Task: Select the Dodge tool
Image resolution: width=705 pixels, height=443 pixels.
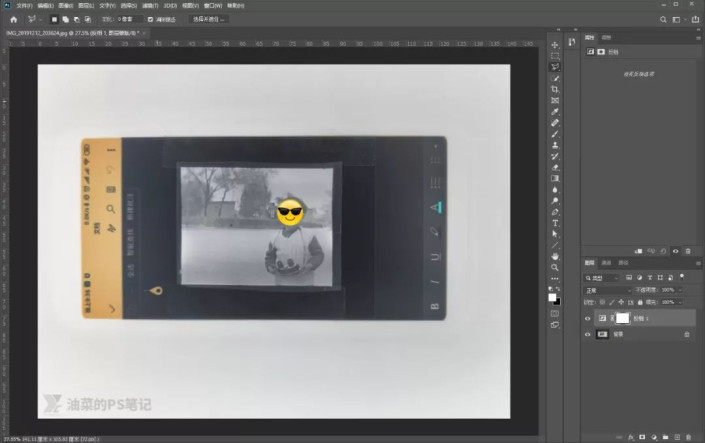Action: [x=555, y=201]
